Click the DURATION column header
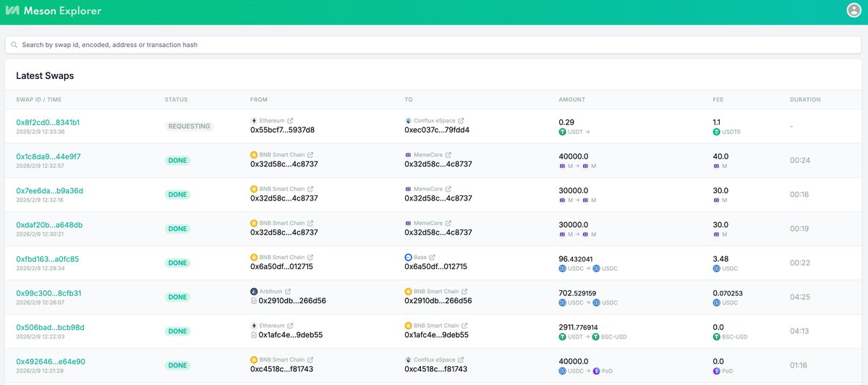Image resolution: width=868 pixels, height=385 pixels. coord(805,99)
